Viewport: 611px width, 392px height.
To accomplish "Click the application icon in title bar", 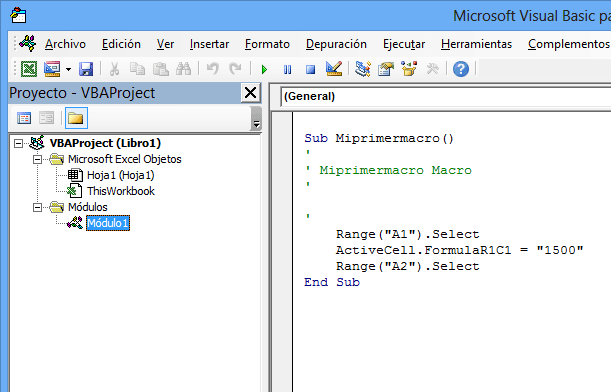I will [18, 15].
